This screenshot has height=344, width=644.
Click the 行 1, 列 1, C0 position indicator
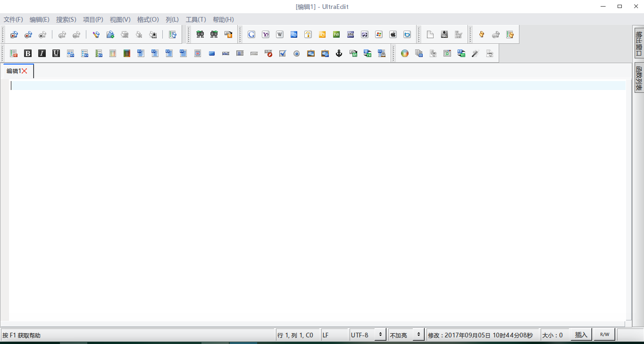tap(298, 335)
